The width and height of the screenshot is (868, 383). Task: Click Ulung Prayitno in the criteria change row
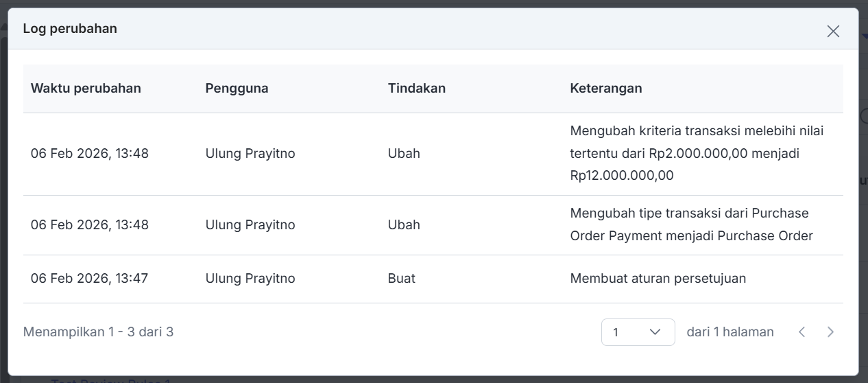click(250, 154)
